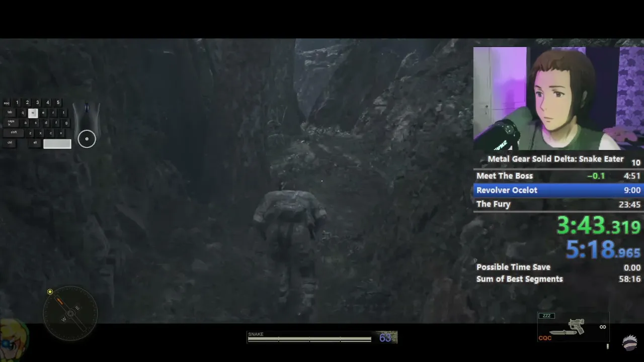Click the SNAKE name label
The width and height of the screenshot is (644, 362).
(256, 334)
